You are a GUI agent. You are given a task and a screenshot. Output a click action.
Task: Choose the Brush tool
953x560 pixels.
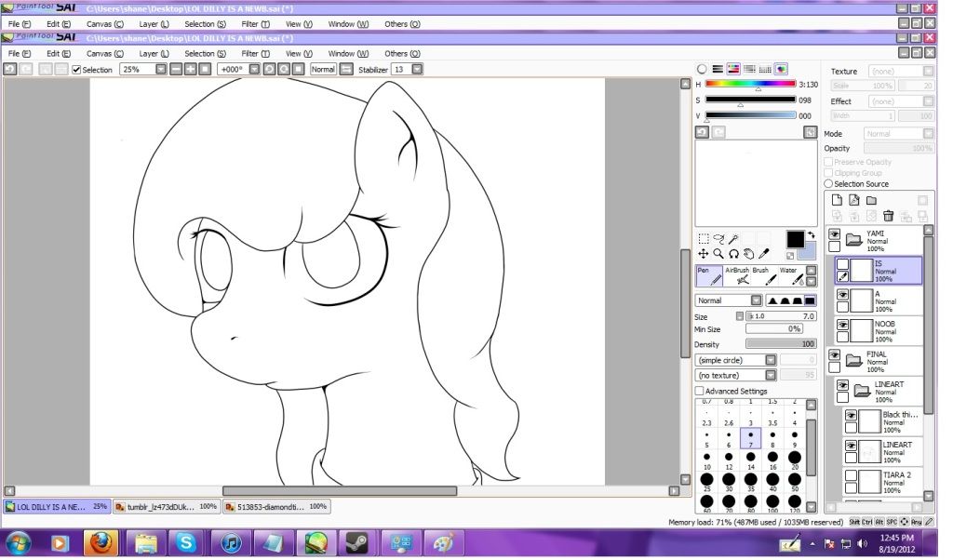pyautogui.click(x=764, y=275)
